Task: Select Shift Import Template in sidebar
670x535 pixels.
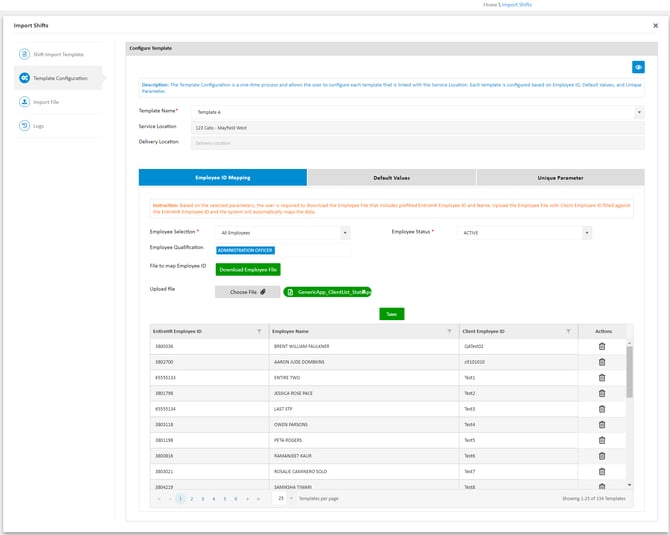Action: click(59, 54)
